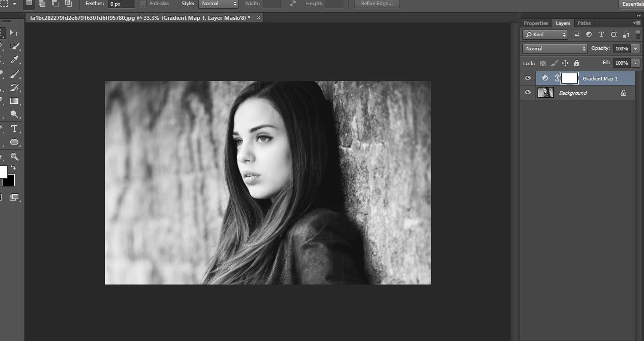Hide the Gradient Map 1 layer
Viewport: 644px width, 341px height.
528,78
